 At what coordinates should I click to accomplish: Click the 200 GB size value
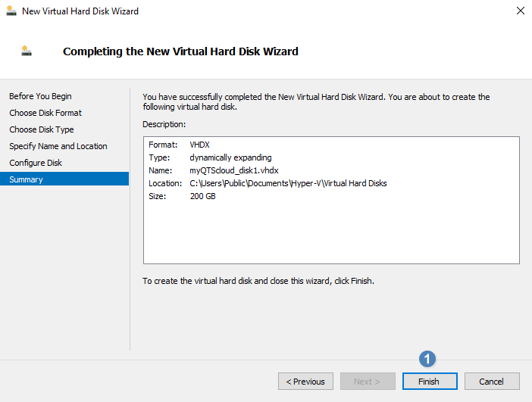[202, 196]
